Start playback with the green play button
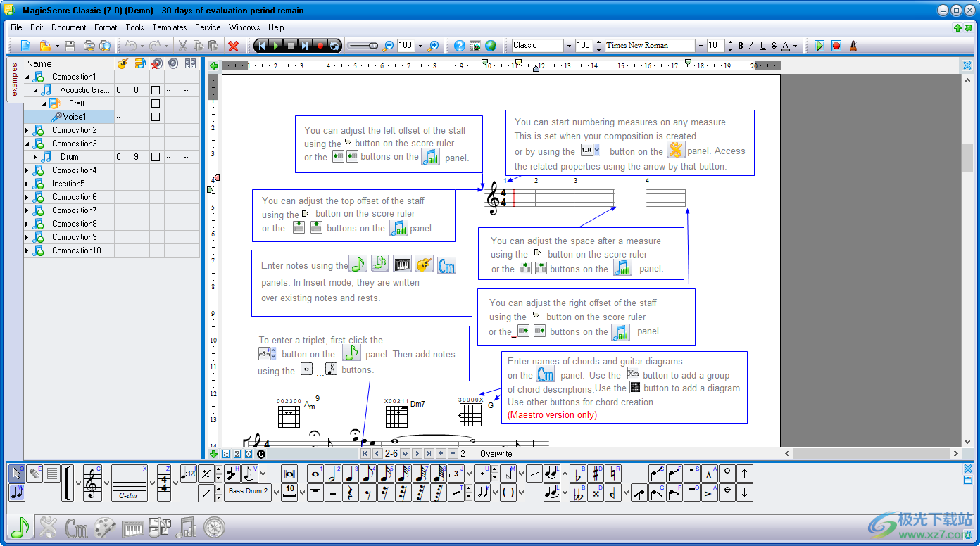Viewport: 980px width, 546px height. (x=275, y=46)
